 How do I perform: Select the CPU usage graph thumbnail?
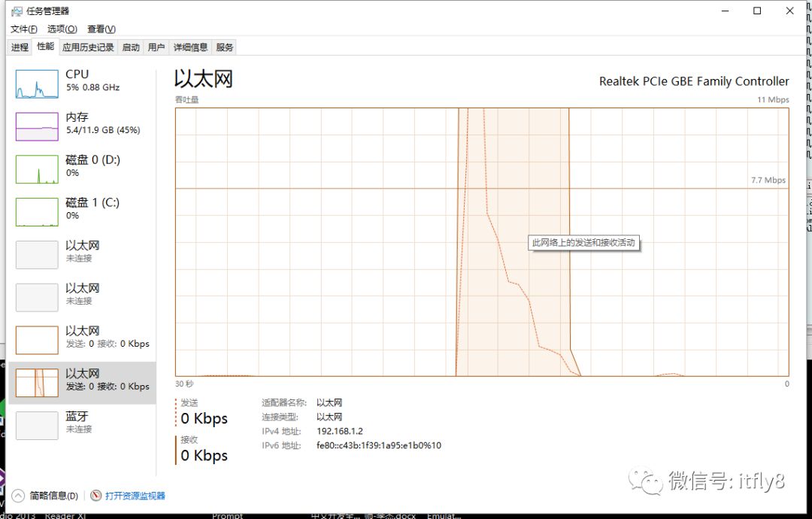pos(37,84)
